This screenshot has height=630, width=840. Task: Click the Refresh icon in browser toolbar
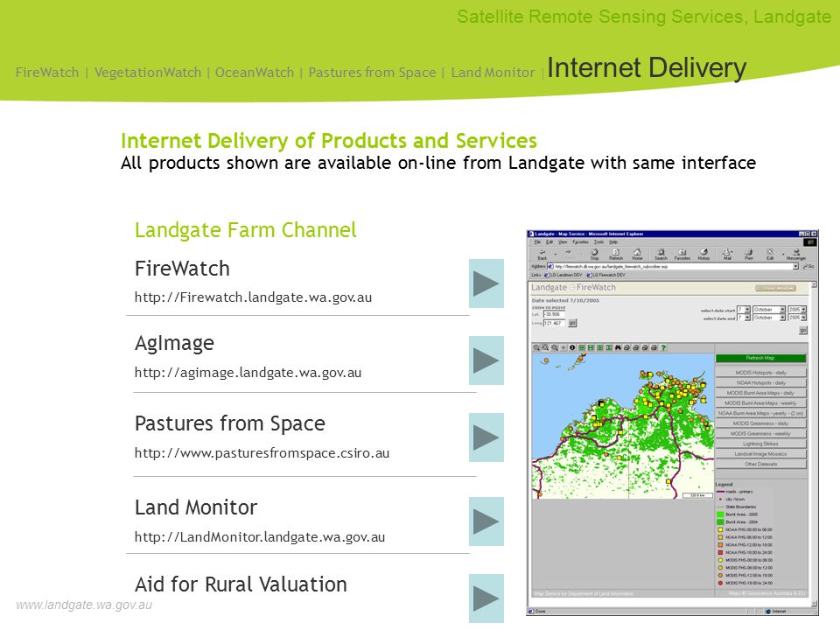tap(616, 255)
